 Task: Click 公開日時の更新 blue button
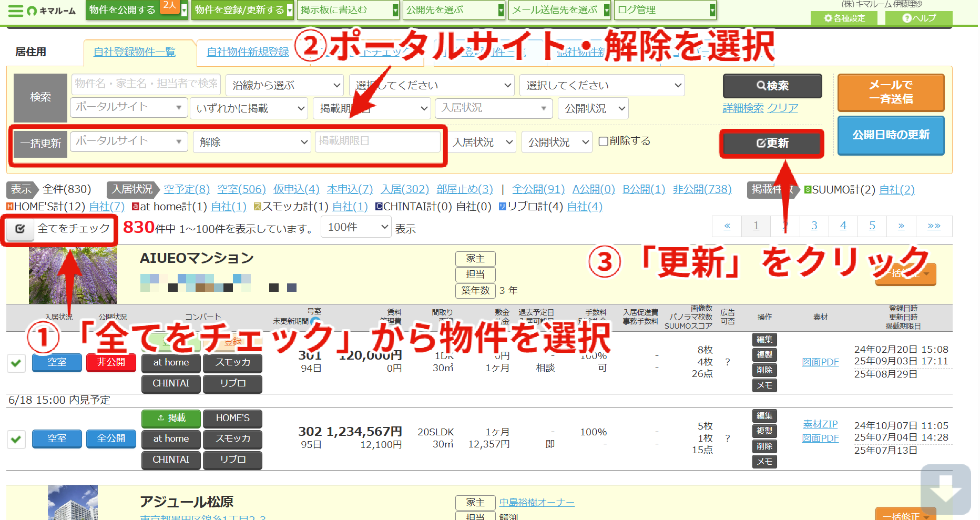(891, 135)
